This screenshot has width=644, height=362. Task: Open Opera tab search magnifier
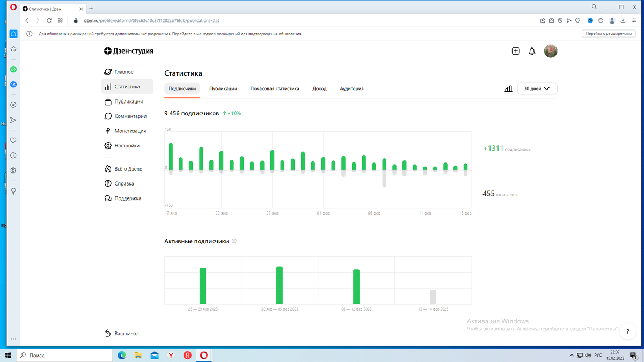click(x=595, y=8)
